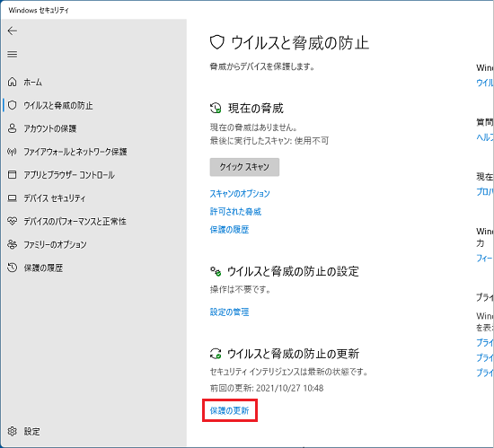Click the ウイルスと脅威の防止の更新 heading

[293, 354]
